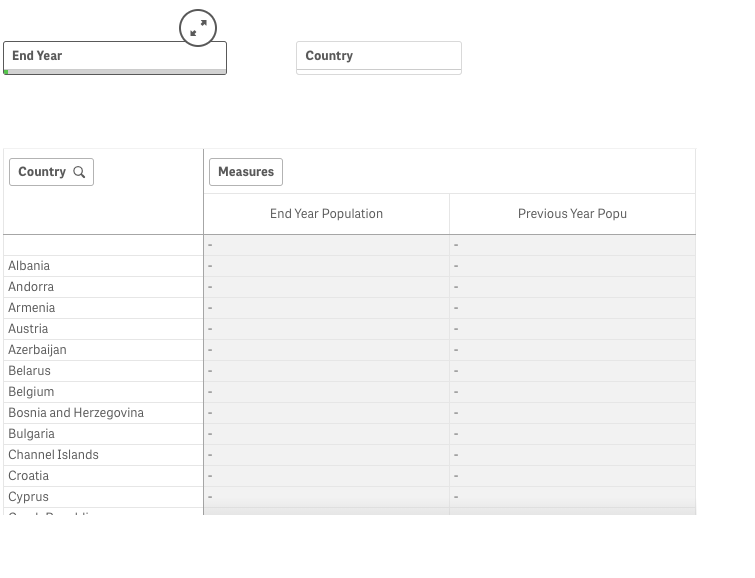The width and height of the screenshot is (755, 578).
Task: Click the fullscreen expand arrows icon
Action: pyautogui.click(x=198, y=28)
